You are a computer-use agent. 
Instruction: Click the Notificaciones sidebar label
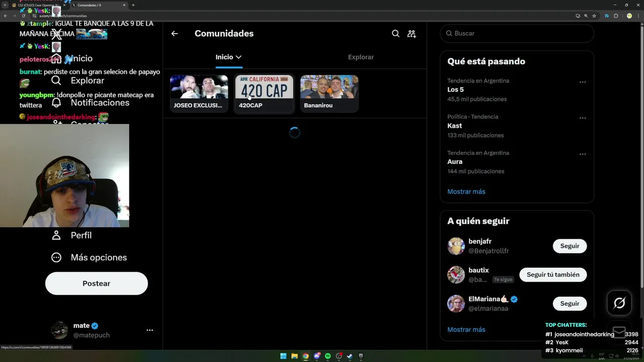[100, 103]
